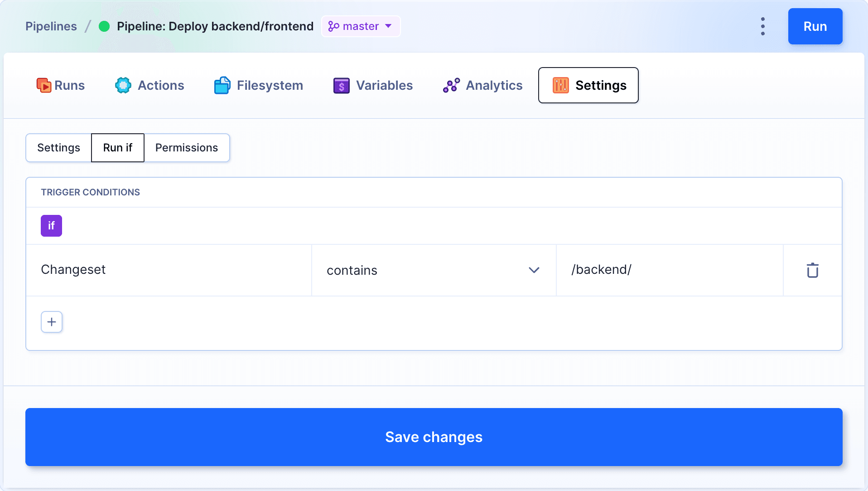This screenshot has height=491, width=868.
Task: Select the Run if sub-tab
Action: (118, 148)
